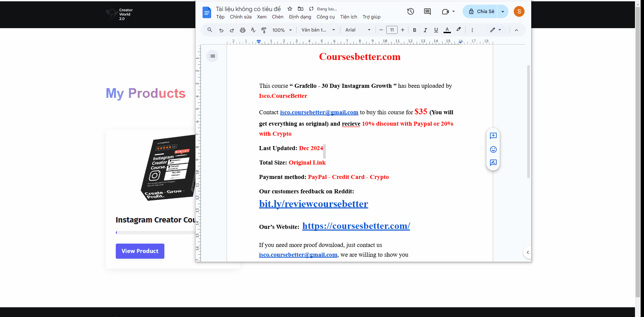Open editing mode pencil dropdown

[496, 30]
